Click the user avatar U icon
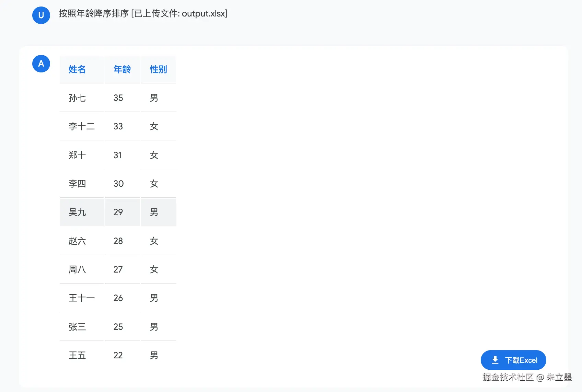The image size is (582, 392). [41, 15]
